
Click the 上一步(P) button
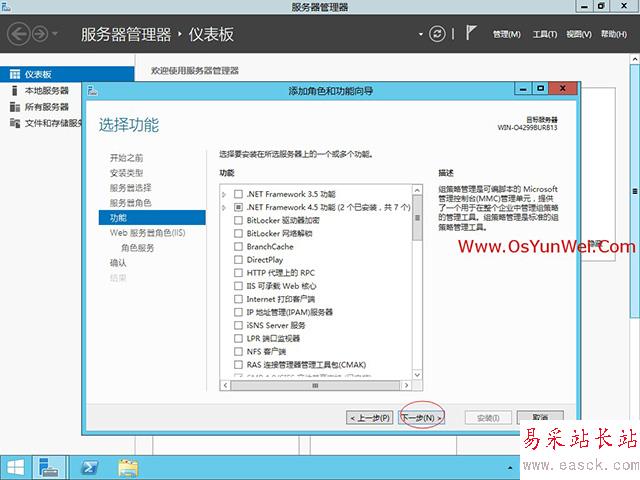click(370, 418)
